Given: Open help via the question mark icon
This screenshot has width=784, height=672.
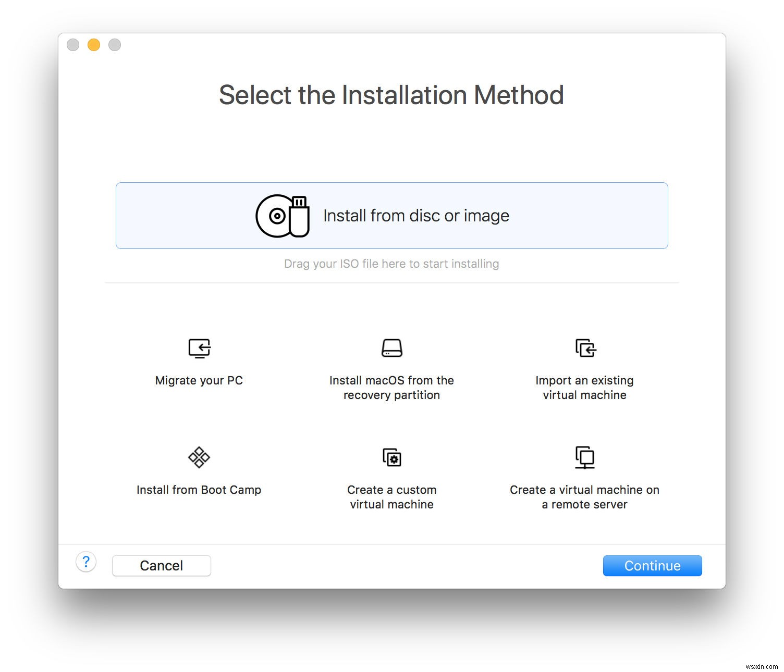Looking at the screenshot, I should pos(86,562).
